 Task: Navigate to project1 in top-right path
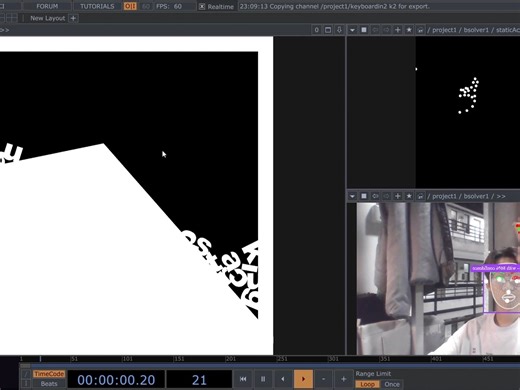(444, 30)
